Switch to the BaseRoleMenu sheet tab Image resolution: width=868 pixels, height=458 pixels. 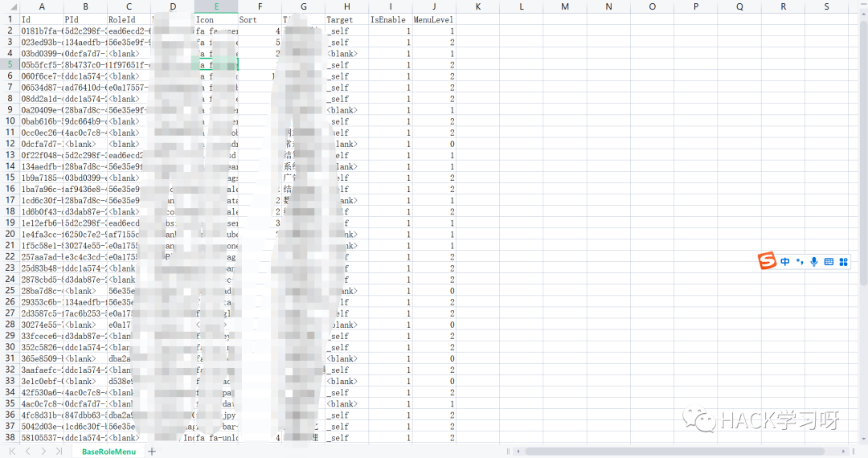click(108, 452)
